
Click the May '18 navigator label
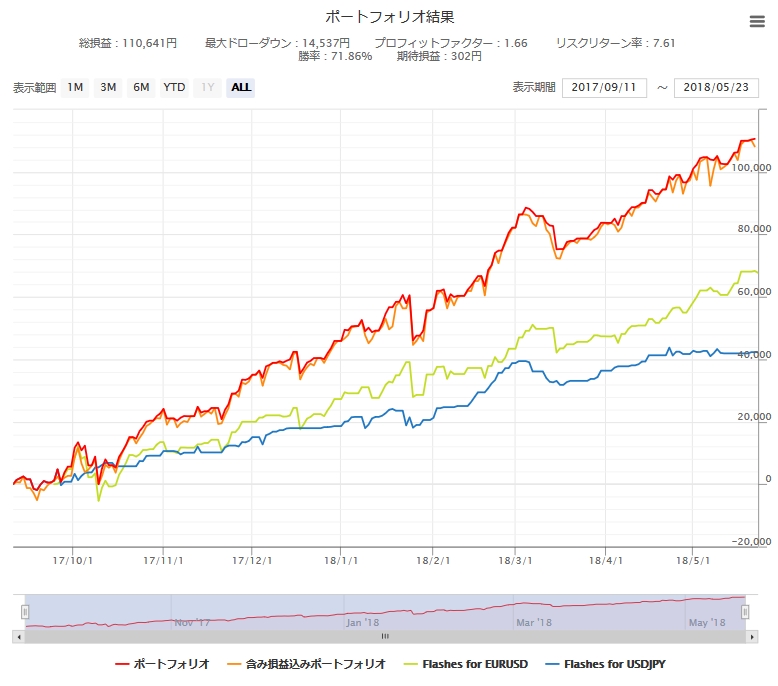(707, 623)
